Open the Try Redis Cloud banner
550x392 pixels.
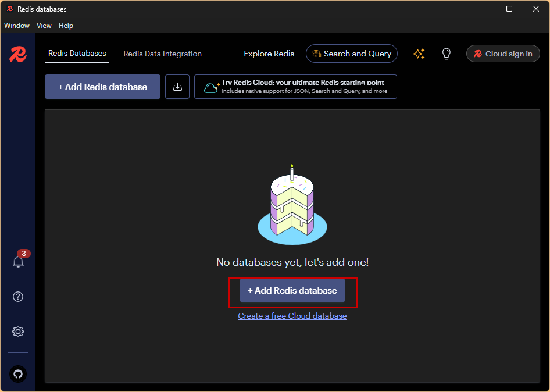pyautogui.click(x=295, y=87)
